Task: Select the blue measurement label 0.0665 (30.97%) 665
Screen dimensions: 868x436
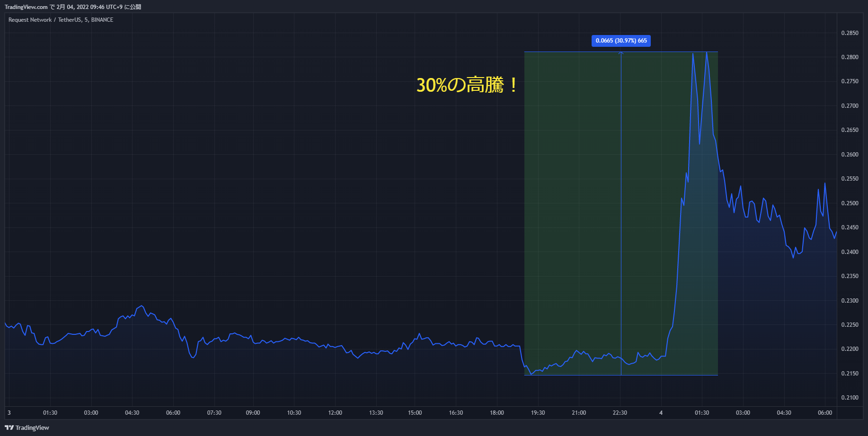Action: pos(621,41)
